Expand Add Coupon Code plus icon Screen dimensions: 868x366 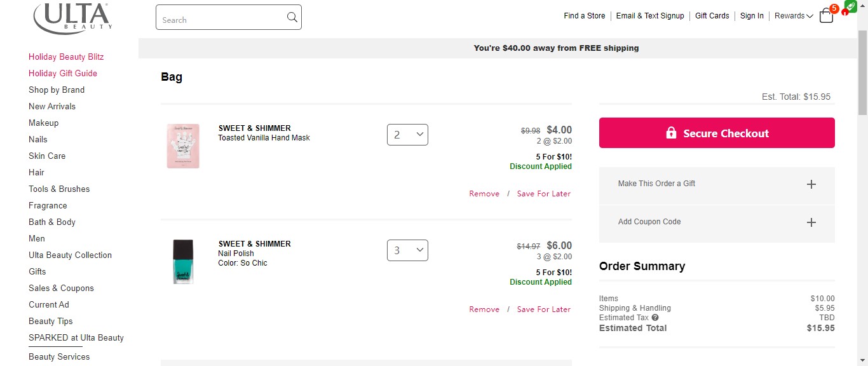(x=811, y=222)
